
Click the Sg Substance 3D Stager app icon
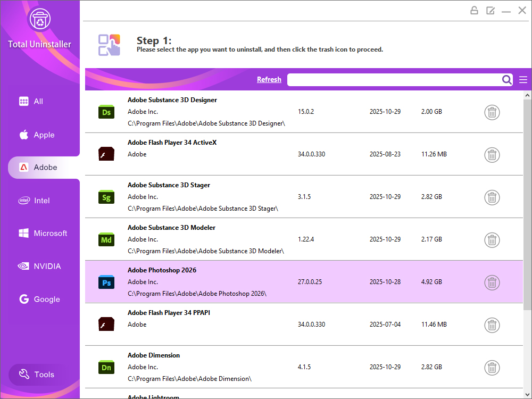(106, 197)
